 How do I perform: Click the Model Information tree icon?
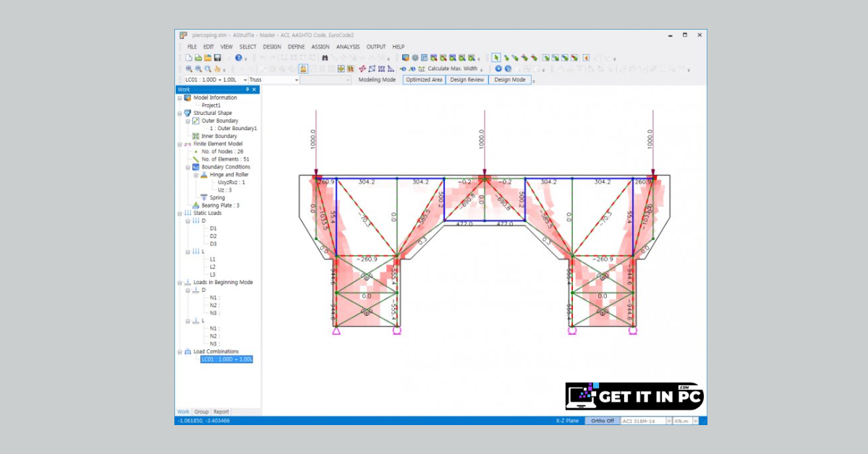187,98
